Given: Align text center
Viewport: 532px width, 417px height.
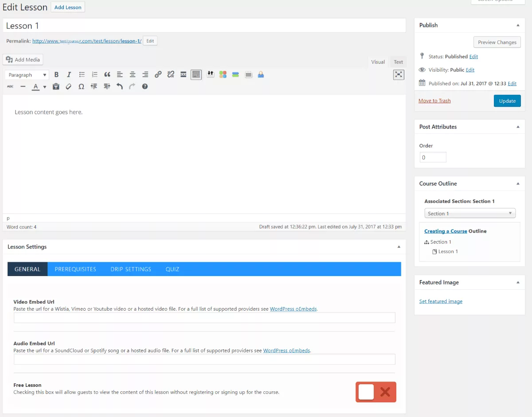Looking at the screenshot, I should click(x=133, y=75).
